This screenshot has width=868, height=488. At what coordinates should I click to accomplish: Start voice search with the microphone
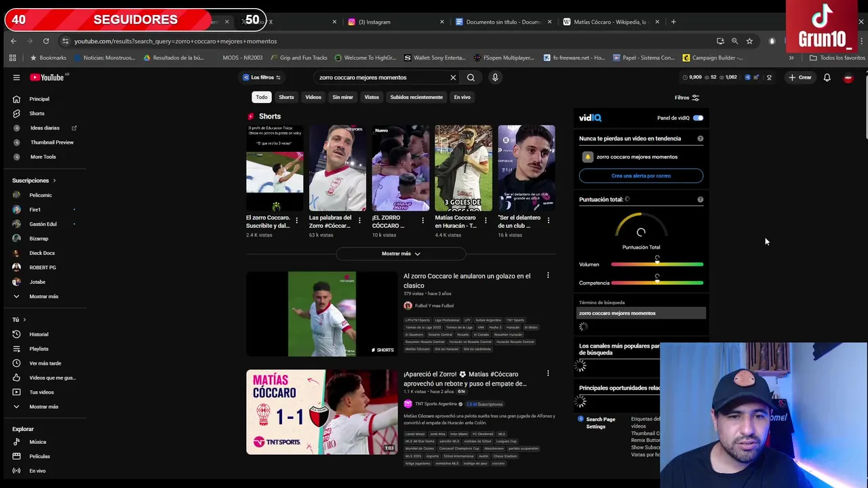click(495, 77)
